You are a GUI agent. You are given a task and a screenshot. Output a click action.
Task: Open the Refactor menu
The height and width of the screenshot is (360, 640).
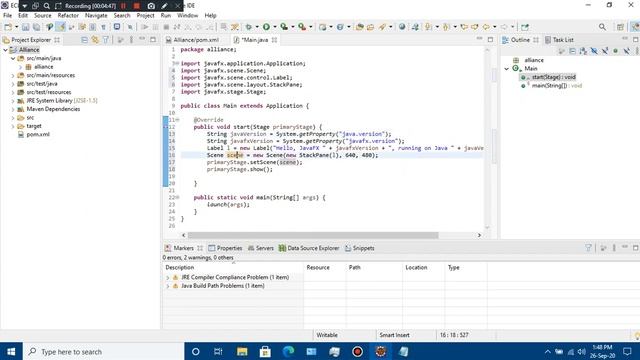tap(68, 16)
